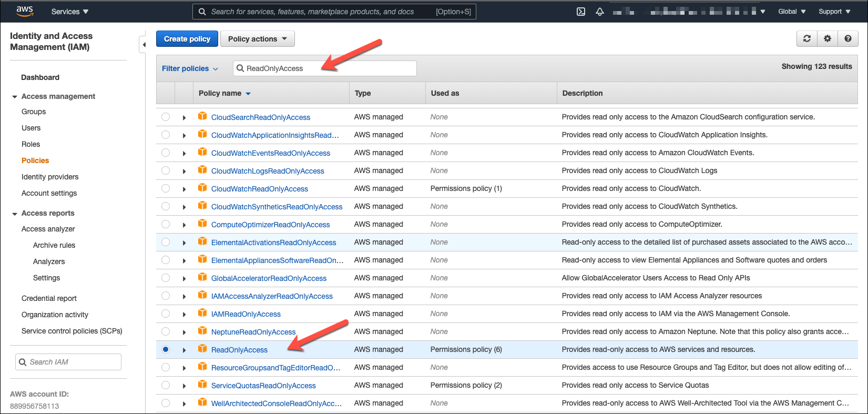Image resolution: width=868 pixels, height=414 pixels.
Task: Click the orange policy icon beside GlobalAcceleratorReadOnlyAccess
Action: [202, 277]
